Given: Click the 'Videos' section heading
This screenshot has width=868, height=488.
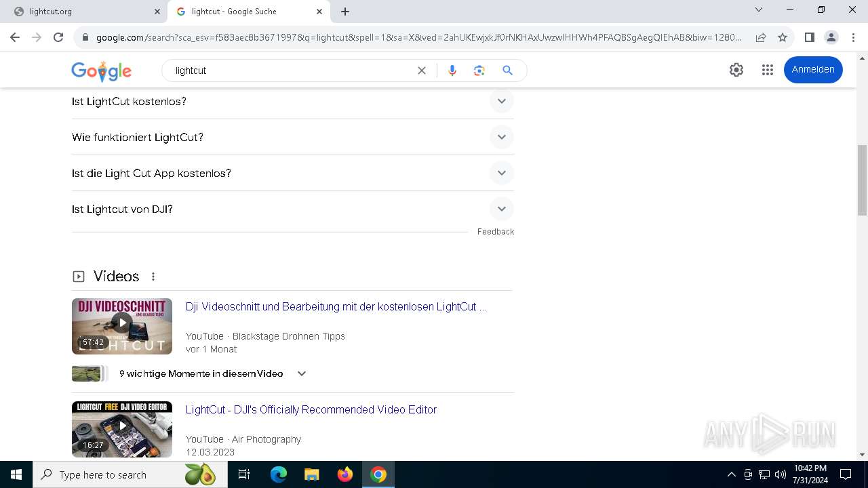Looking at the screenshot, I should pos(116,277).
